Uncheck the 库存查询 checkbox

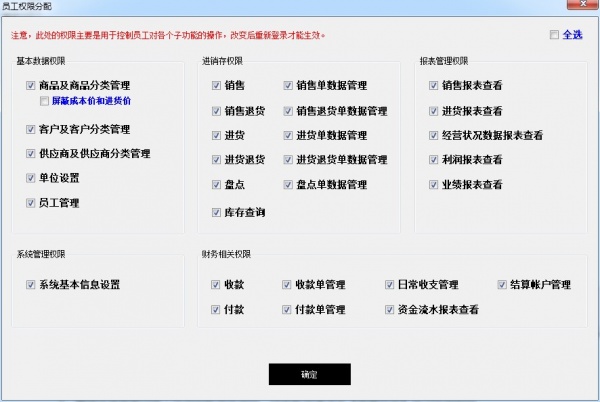[216, 212]
